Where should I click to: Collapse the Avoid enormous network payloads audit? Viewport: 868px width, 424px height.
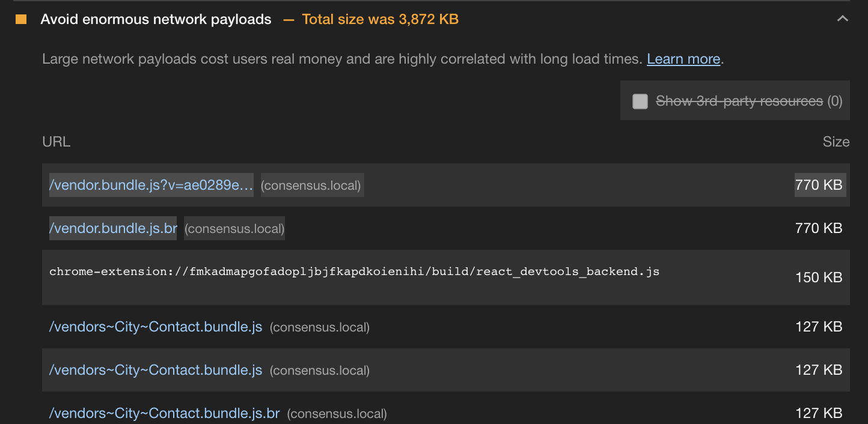pyautogui.click(x=842, y=19)
